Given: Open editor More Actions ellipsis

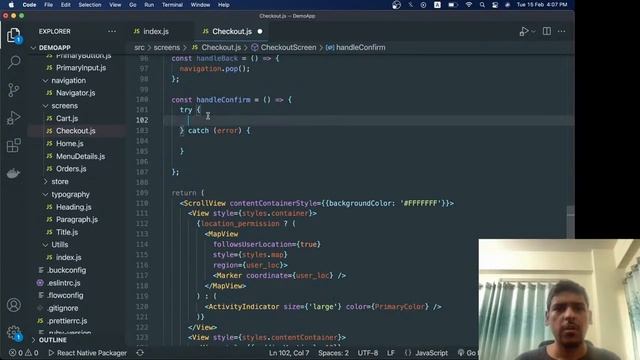Looking at the screenshot, I should tap(562, 31).
